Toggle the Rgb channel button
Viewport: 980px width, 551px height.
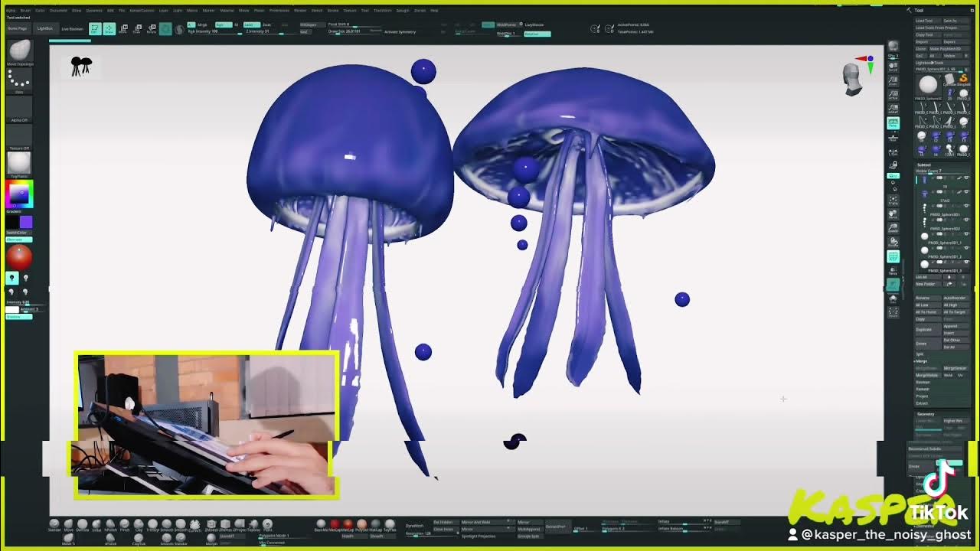(x=224, y=24)
